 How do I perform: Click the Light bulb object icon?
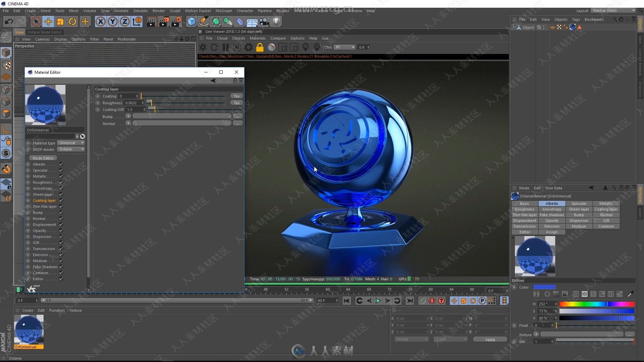[276, 22]
